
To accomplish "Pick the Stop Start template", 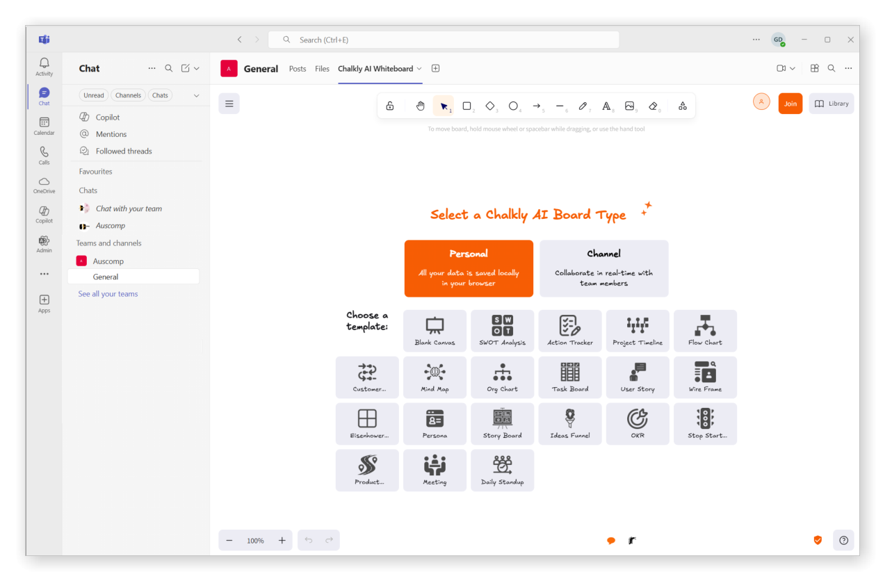I will click(x=705, y=424).
